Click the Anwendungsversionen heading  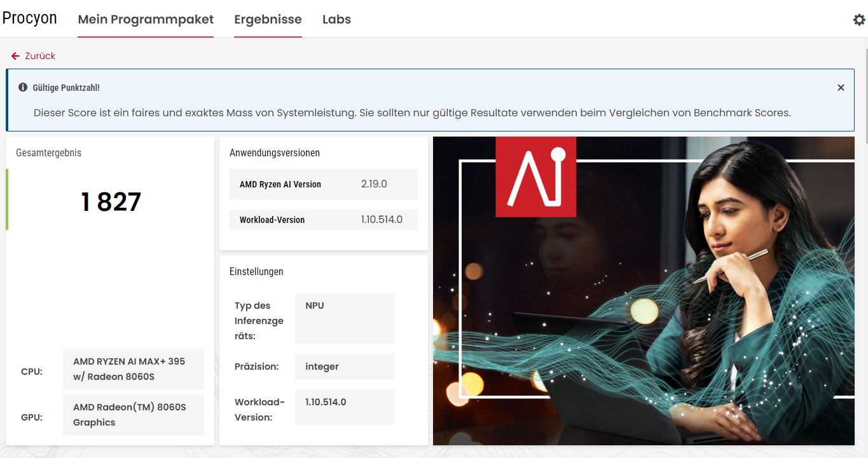pyautogui.click(x=275, y=152)
